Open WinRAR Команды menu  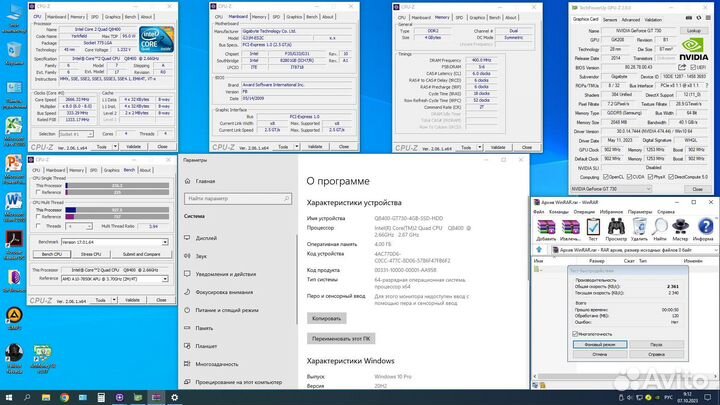point(558,212)
